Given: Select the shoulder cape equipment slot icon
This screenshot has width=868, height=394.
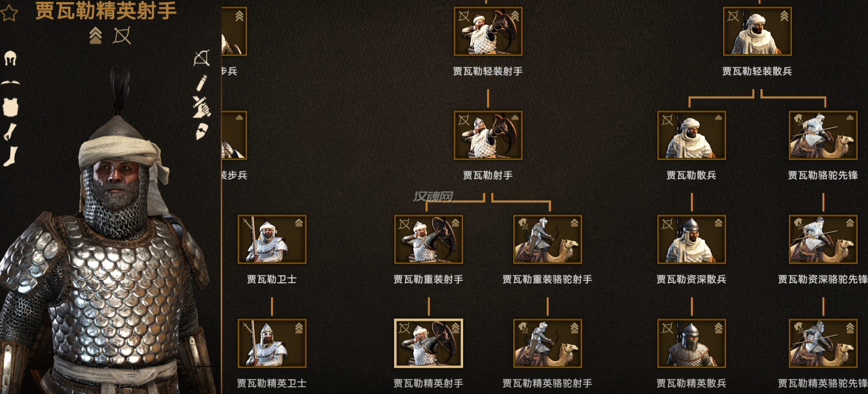Looking at the screenshot, I should [10, 83].
